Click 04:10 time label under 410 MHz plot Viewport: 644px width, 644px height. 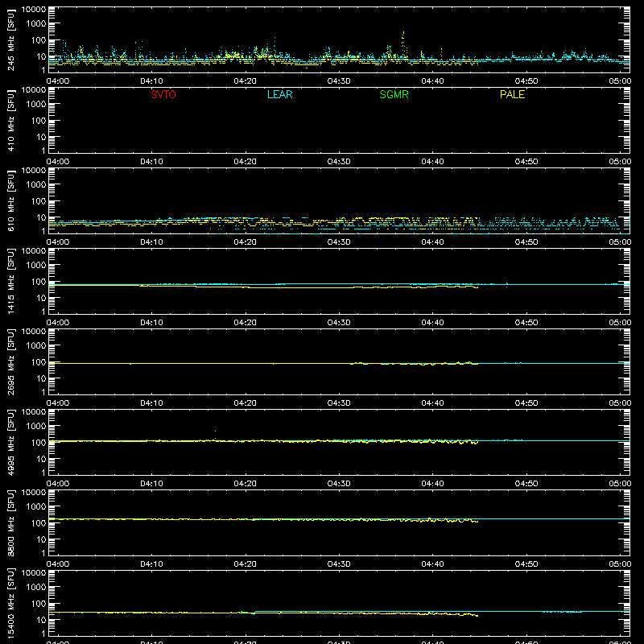point(151,162)
